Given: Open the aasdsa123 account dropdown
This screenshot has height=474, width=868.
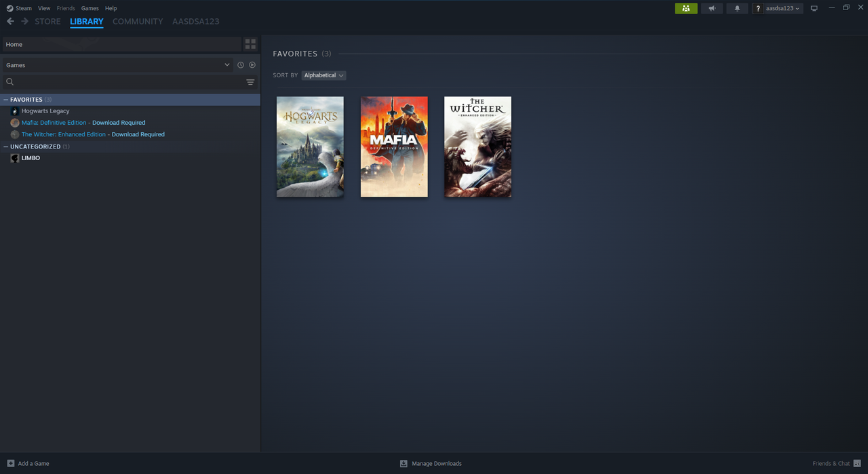Looking at the screenshot, I should (778, 8).
